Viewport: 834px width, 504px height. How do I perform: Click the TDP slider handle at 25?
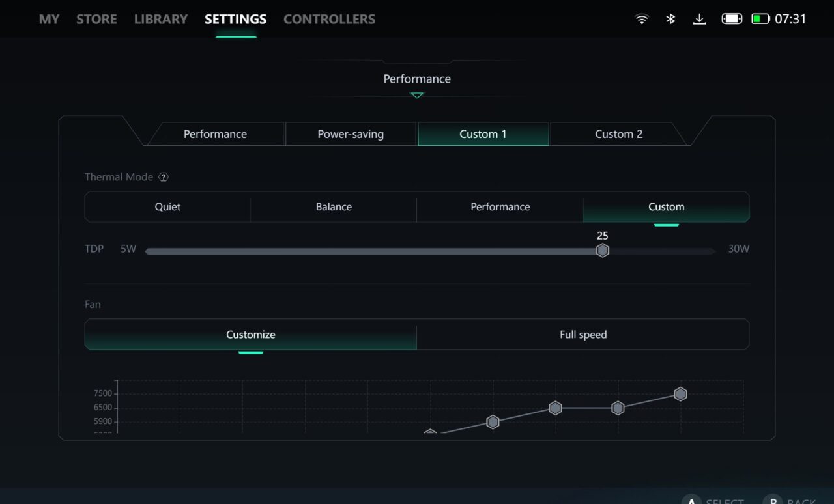[x=603, y=251]
